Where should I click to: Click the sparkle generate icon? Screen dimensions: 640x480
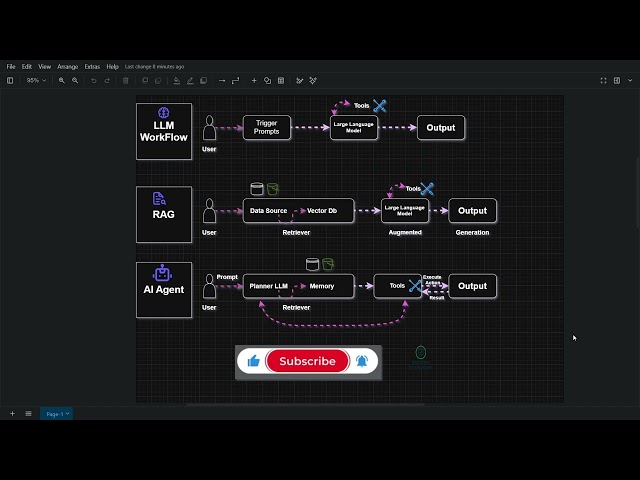click(x=313, y=81)
